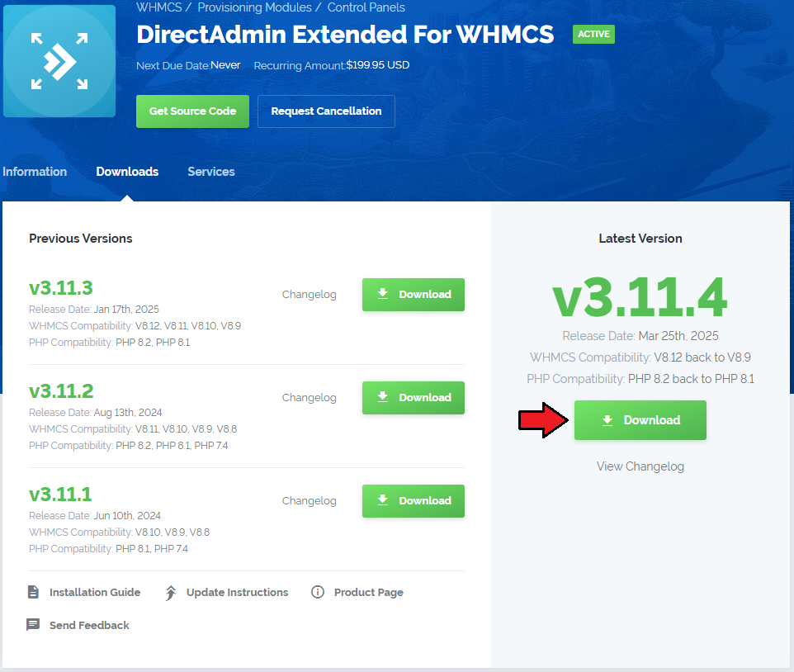Open the Send Feedback link
794x672 pixels.
[89, 626]
